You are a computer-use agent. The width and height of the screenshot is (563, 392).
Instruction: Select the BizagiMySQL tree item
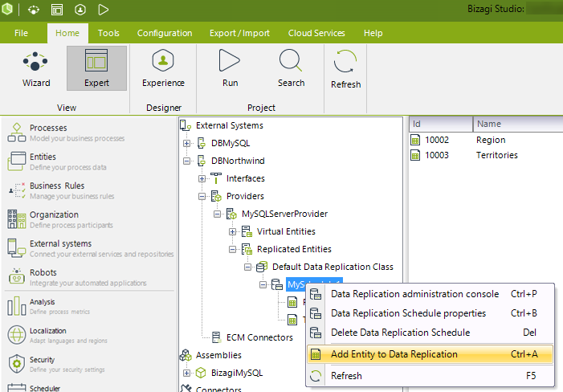coord(237,373)
